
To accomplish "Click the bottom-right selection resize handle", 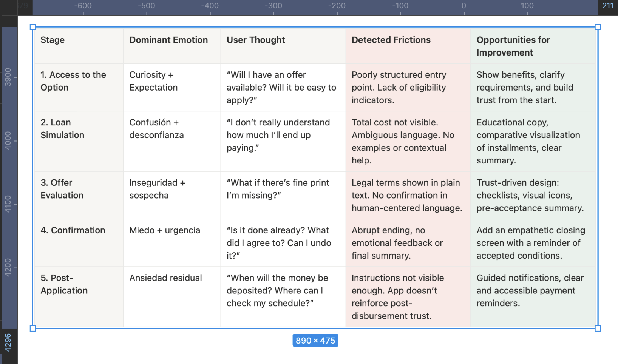I will click(x=598, y=329).
